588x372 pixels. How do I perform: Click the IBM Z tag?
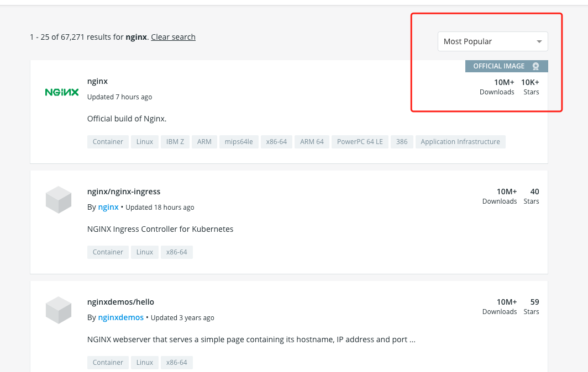(175, 142)
